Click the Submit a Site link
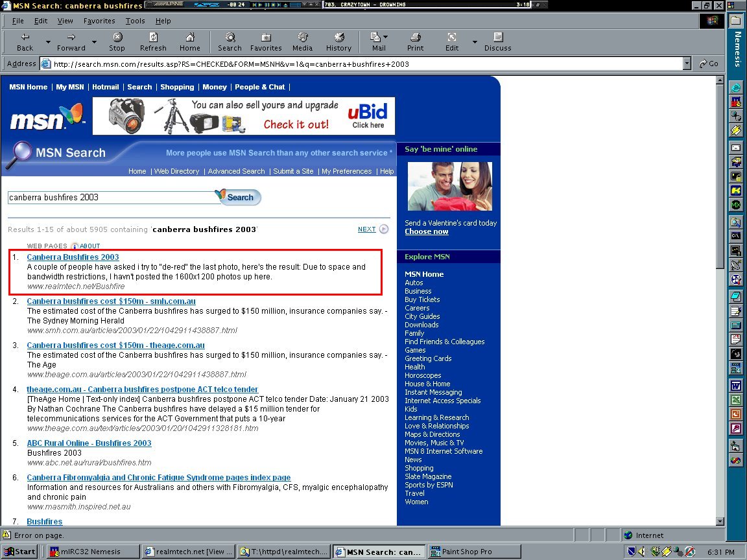Image resolution: width=747 pixels, height=560 pixels. click(293, 171)
